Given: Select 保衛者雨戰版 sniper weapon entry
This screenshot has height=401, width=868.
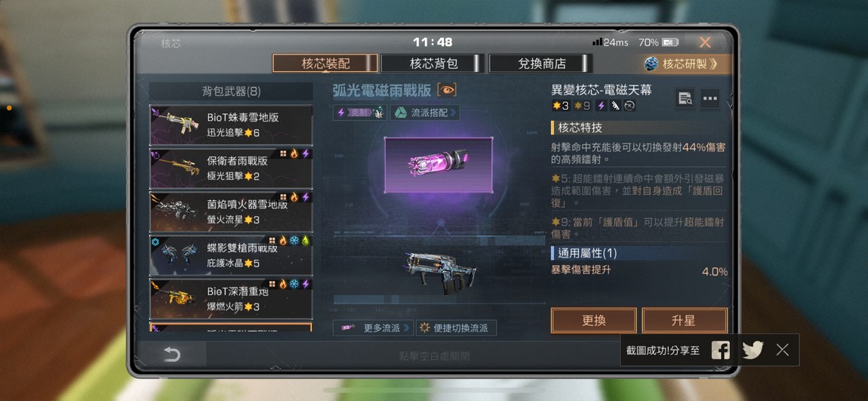Looking at the screenshot, I should (231, 168).
